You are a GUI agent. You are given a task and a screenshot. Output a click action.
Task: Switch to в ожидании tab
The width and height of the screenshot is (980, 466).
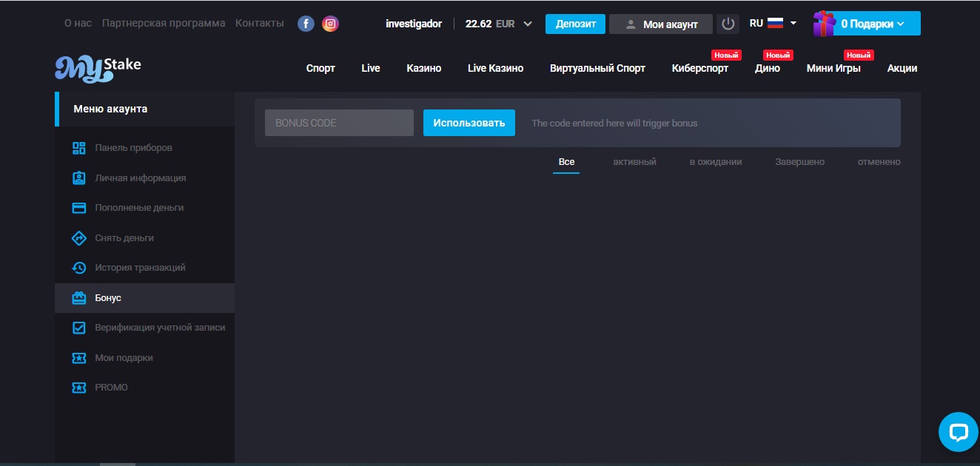[716, 162]
